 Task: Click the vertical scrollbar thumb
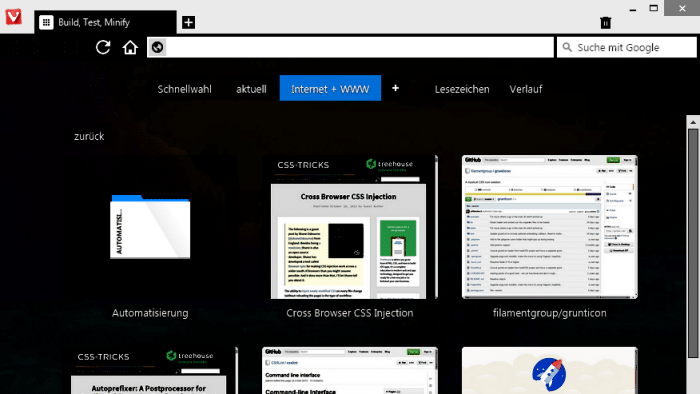pos(693,243)
